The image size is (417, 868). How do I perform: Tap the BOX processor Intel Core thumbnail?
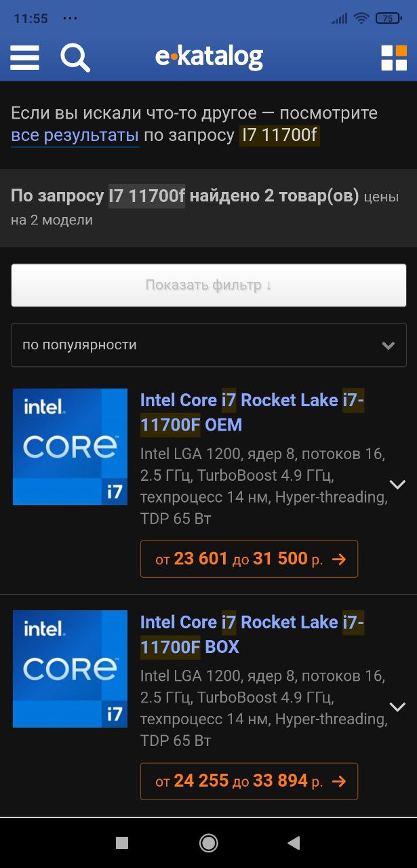coord(70,669)
